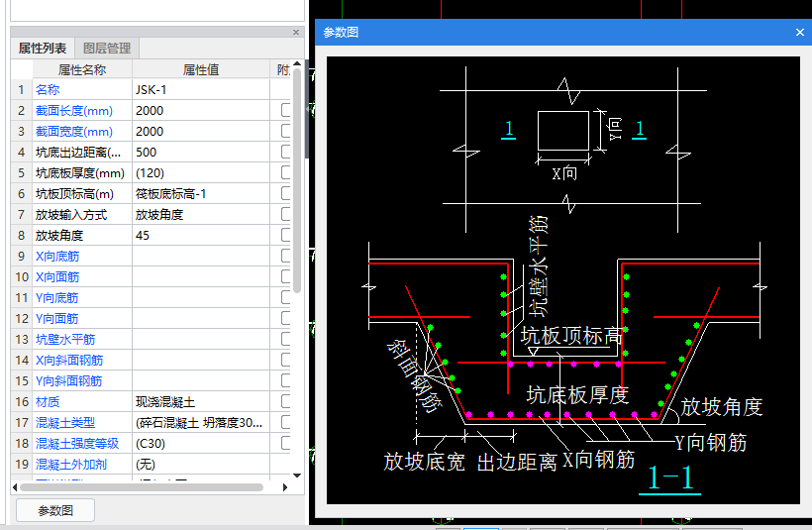Close the property list panel
Image resolution: width=812 pixels, height=530 pixels.
click(x=296, y=32)
